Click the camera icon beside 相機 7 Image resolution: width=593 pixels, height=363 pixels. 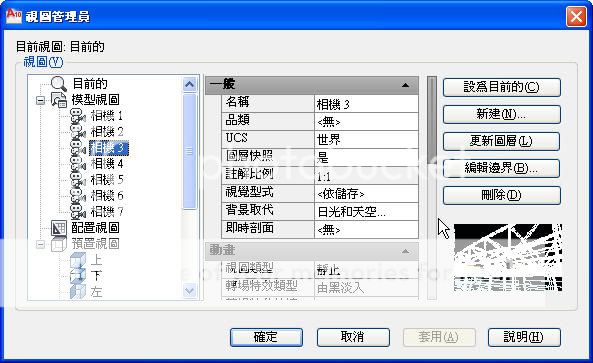pos(78,211)
